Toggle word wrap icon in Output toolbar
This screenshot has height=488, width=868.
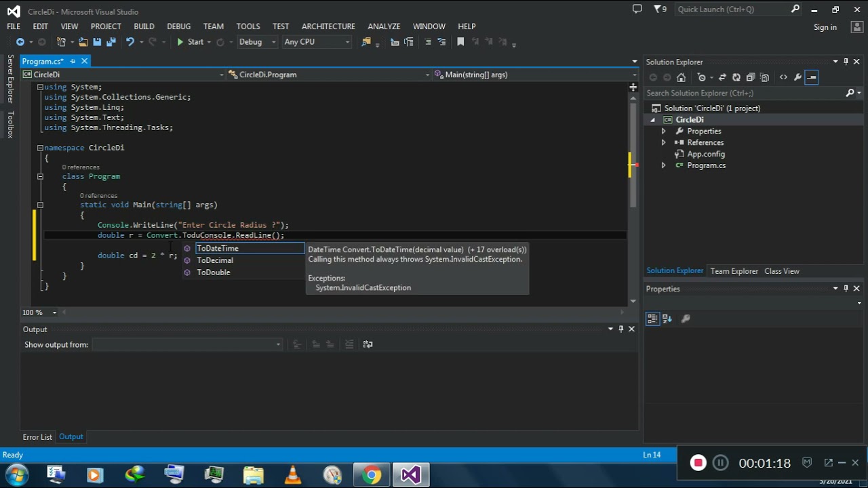click(x=368, y=344)
